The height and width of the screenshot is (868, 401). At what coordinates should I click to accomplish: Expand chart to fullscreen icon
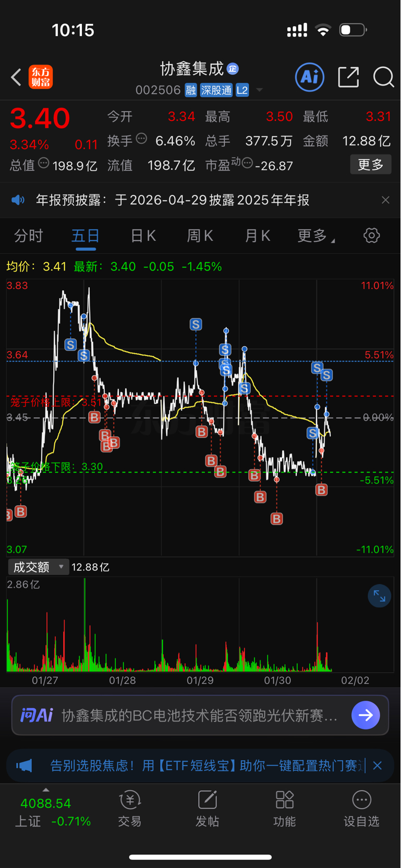(380, 596)
